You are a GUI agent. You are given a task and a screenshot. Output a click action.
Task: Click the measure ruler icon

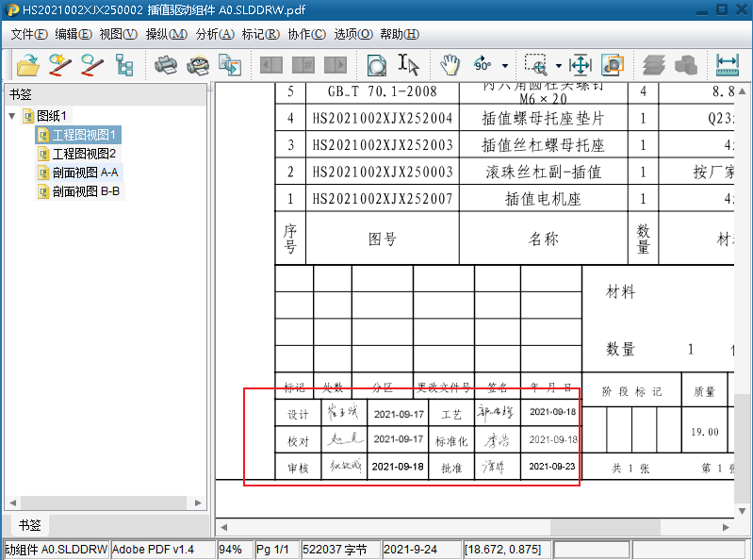coord(727,65)
